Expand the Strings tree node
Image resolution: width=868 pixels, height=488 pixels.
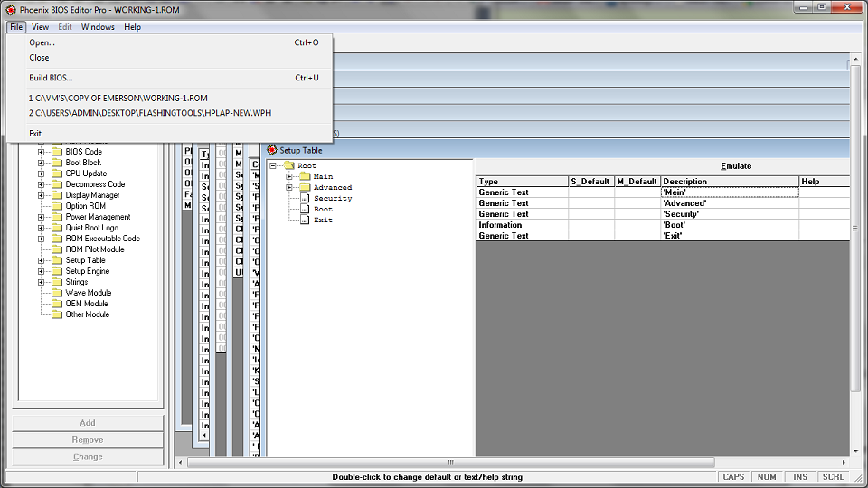point(42,282)
